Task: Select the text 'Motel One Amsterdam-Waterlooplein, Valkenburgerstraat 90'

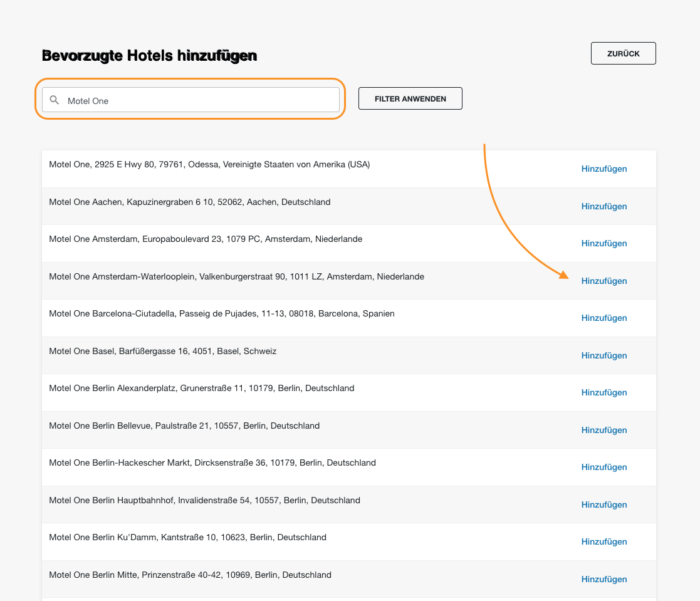Action: [x=167, y=277]
